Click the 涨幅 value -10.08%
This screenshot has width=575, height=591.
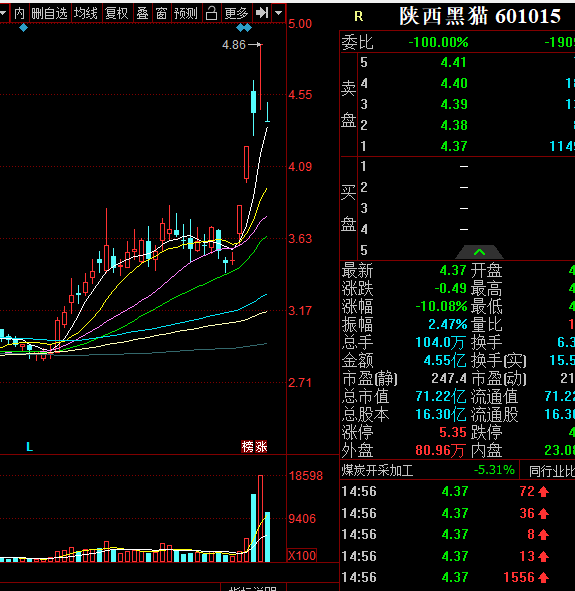pyautogui.click(x=442, y=306)
